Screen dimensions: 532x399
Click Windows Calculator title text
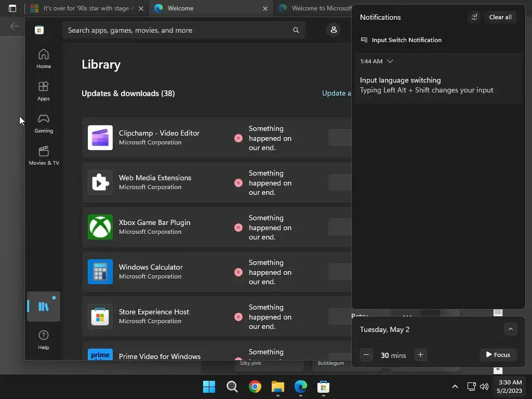[x=151, y=267]
